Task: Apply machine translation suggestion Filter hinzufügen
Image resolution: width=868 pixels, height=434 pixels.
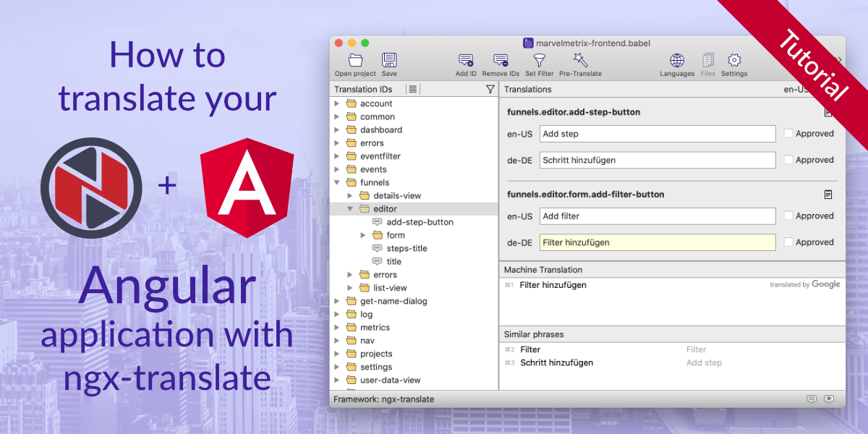Action: pos(553,285)
